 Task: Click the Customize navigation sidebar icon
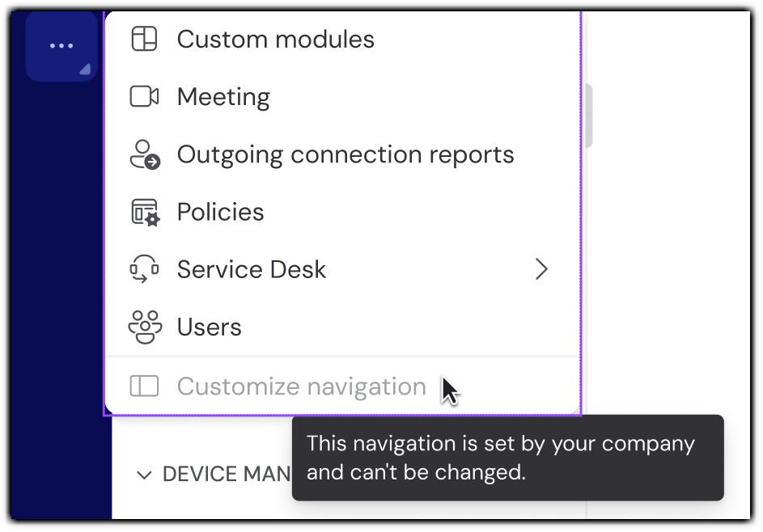144,386
